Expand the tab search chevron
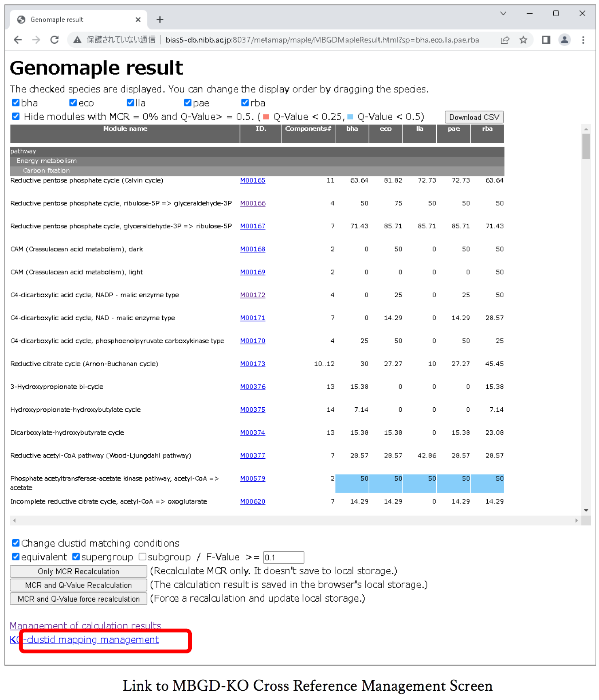599x700 pixels. (503, 13)
